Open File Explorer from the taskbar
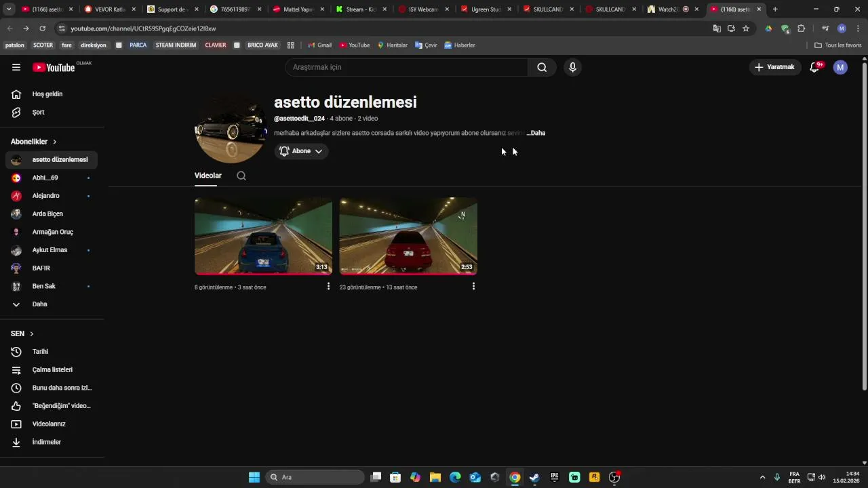The width and height of the screenshot is (868, 488). [x=435, y=477]
